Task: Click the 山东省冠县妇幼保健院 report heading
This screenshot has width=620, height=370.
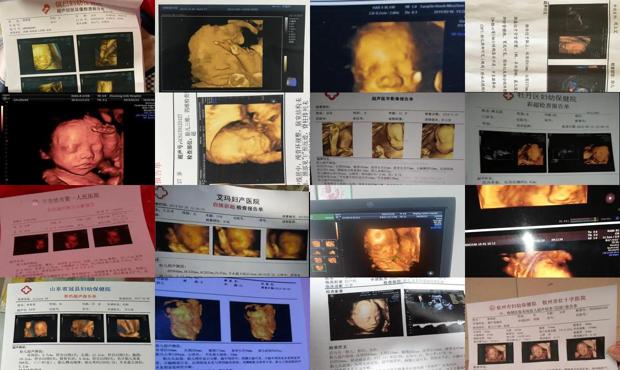Action: tap(80, 289)
